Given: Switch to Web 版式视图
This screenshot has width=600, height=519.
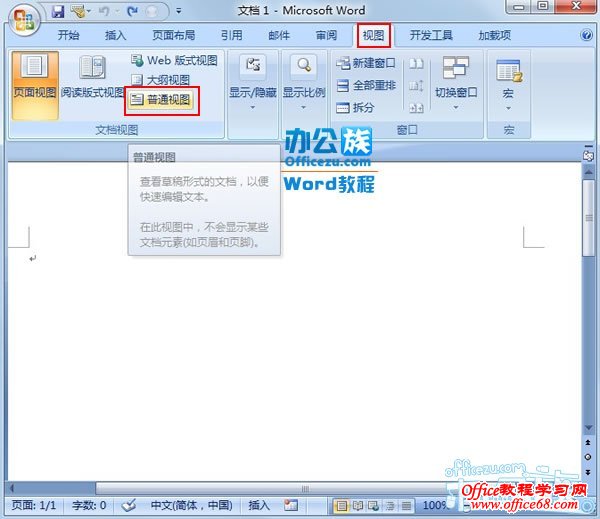Looking at the screenshot, I should coord(174,60).
